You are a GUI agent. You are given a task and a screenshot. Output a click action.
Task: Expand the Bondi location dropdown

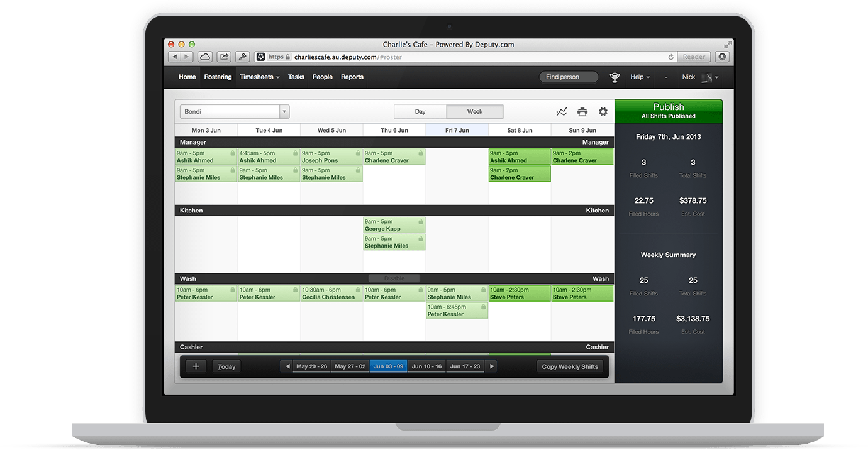284,112
